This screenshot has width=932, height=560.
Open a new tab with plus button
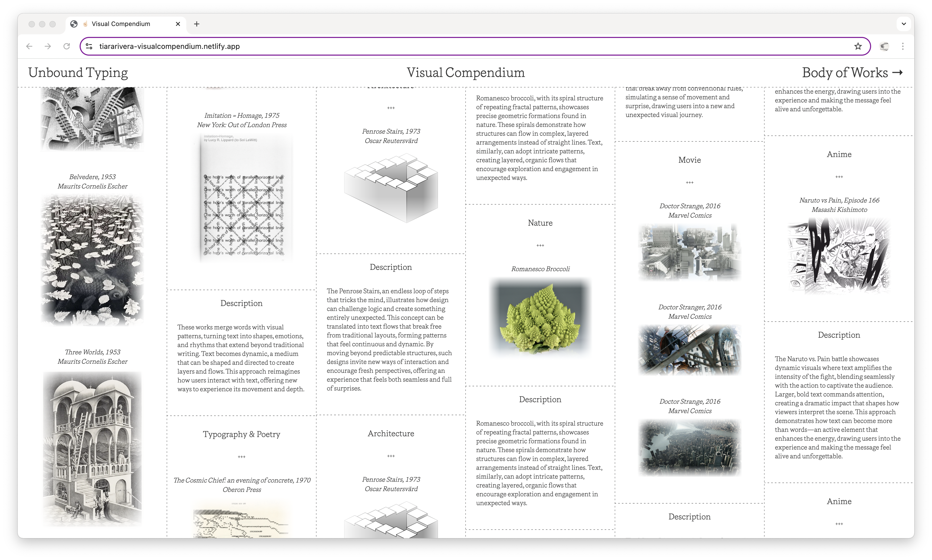197,24
